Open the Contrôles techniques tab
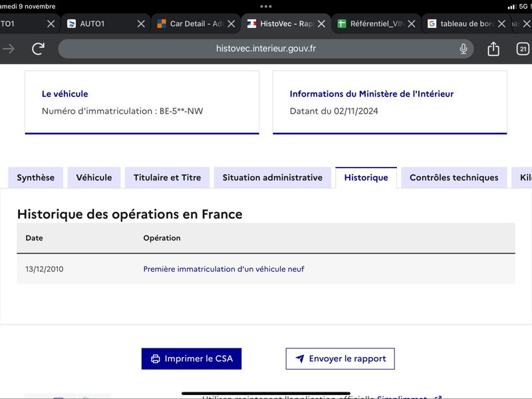 [x=454, y=178]
